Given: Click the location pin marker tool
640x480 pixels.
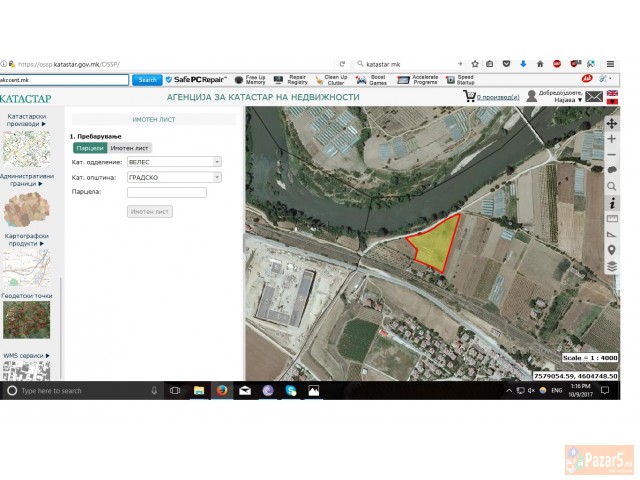Looking at the screenshot, I should click(x=612, y=250).
